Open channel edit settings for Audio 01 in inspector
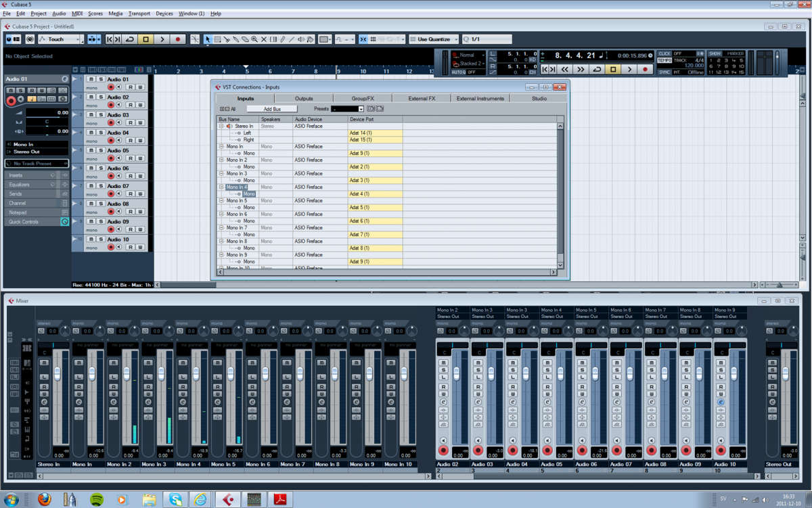The image size is (812, 508). 65,79
